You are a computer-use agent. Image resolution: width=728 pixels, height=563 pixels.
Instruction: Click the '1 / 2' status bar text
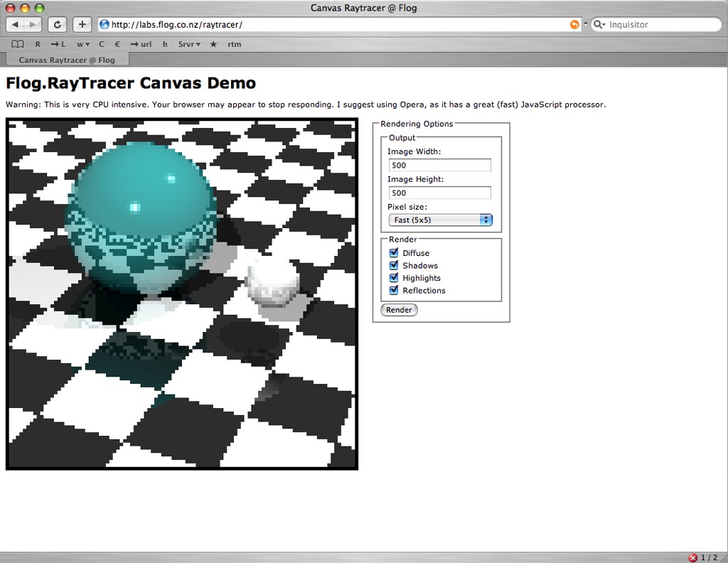pyautogui.click(x=709, y=557)
